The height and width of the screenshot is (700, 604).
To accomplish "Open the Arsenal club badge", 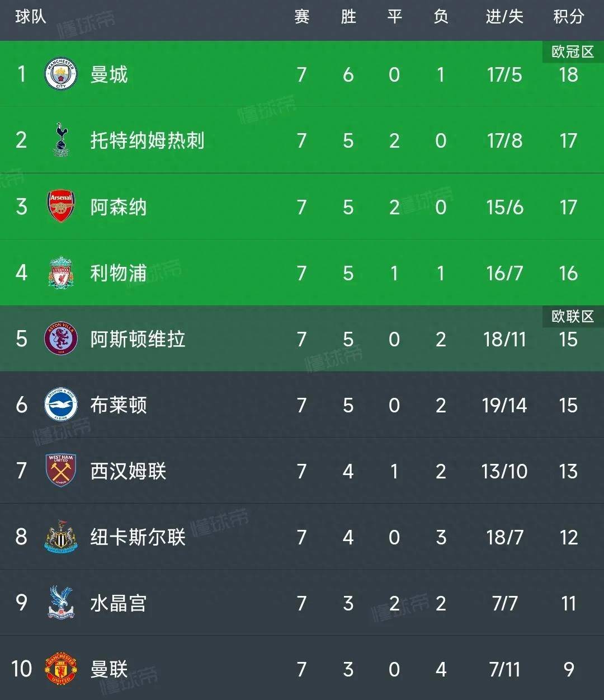I will click(60, 206).
